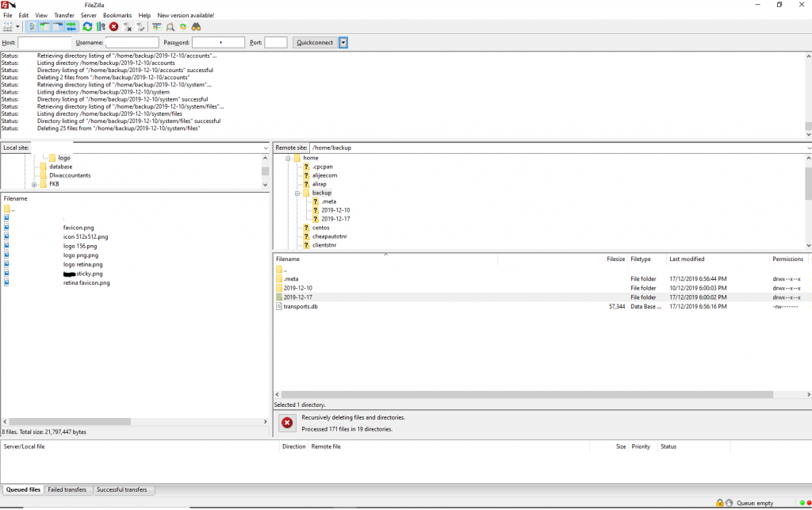The height and width of the screenshot is (510, 812).
Task: Open the Site Manager
Action: [8, 26]
